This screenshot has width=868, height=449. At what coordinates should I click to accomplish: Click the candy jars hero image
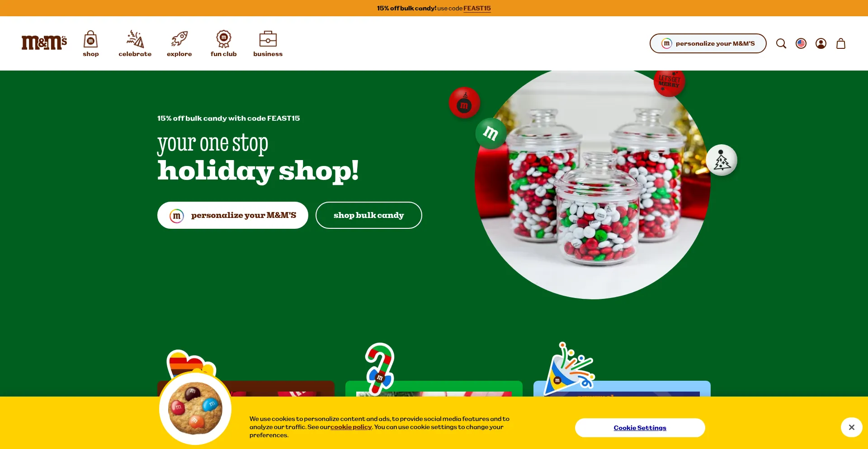[x=593, y=183]
